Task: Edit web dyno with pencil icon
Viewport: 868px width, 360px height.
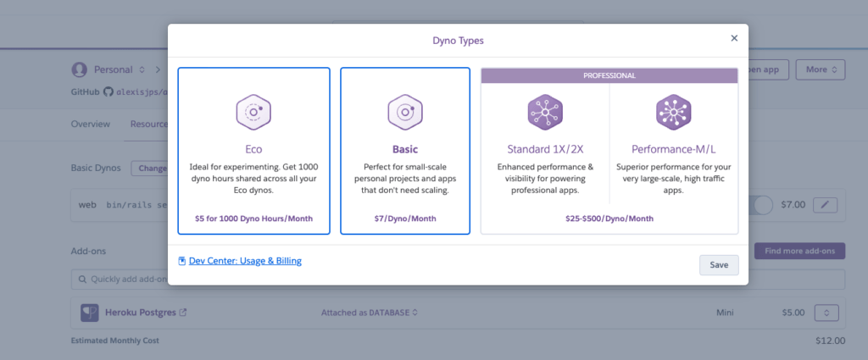Action: (825, 205)
